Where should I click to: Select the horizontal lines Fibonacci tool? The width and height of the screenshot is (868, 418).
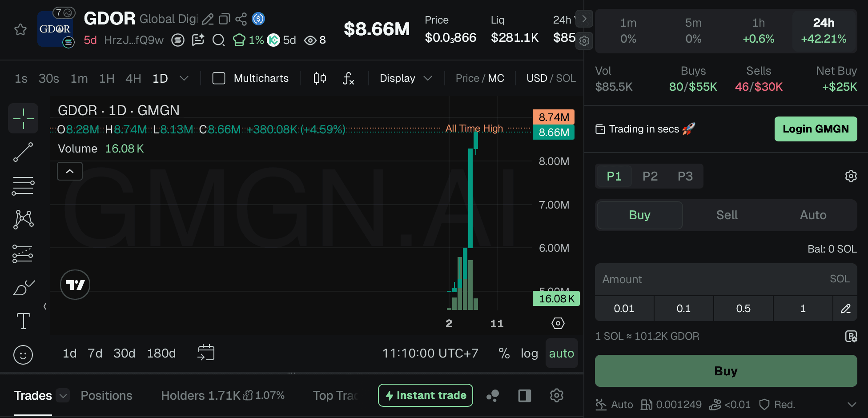tap(23, 186)
